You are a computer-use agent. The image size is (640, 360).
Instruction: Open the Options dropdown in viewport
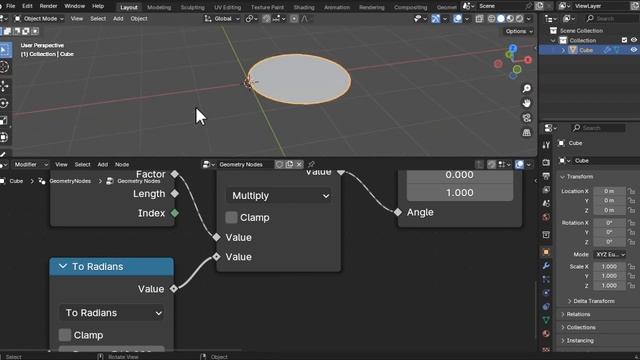[519, 31]
